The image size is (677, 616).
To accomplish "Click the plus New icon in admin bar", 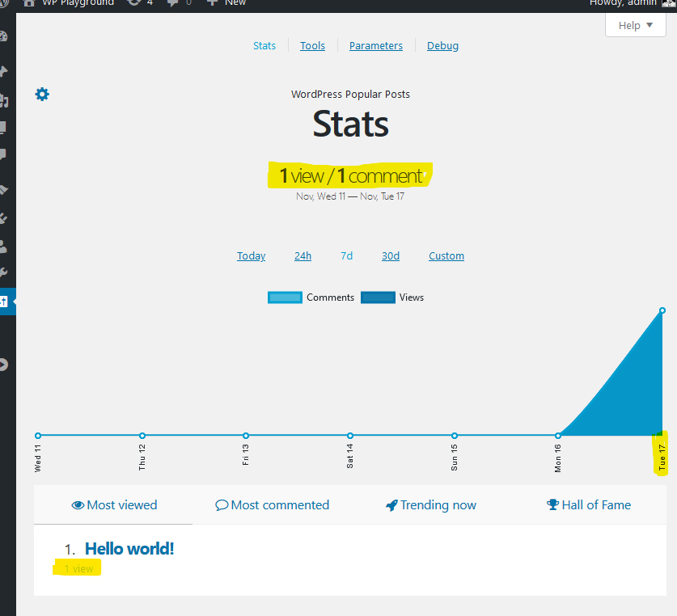I will (212, 2).
